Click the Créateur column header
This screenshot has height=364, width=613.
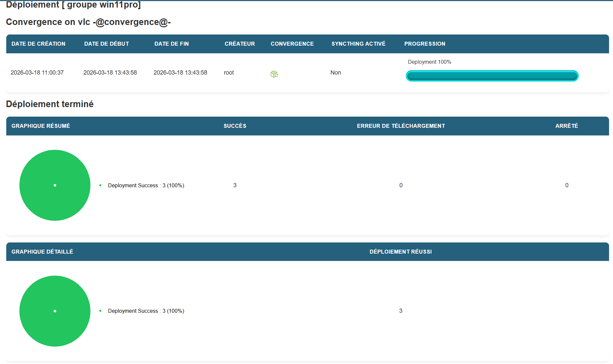(x=240, y=44)
